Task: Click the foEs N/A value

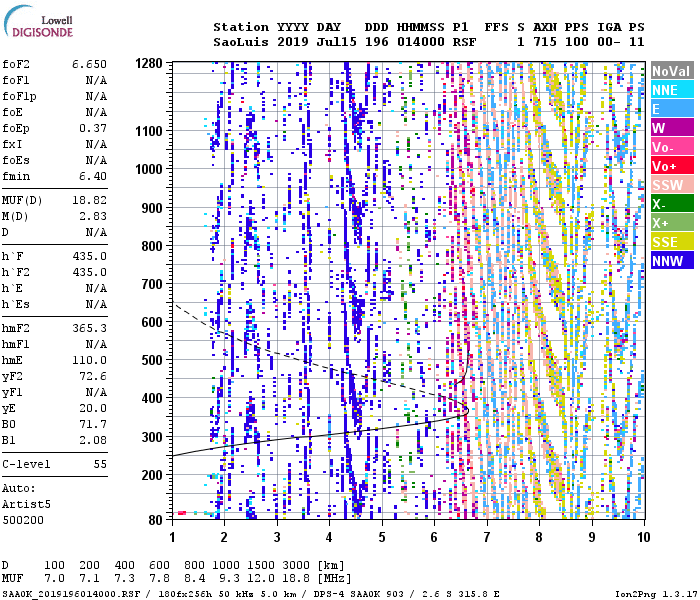Action: pos(96,160)
